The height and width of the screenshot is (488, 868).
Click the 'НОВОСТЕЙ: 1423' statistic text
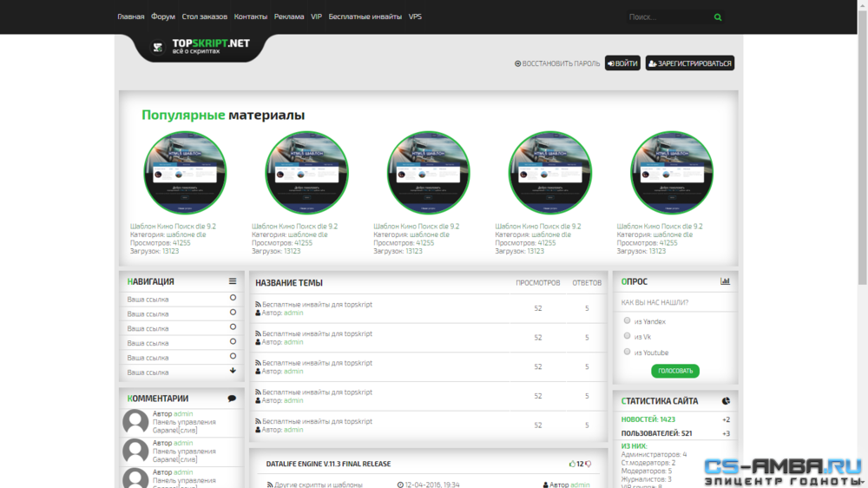[x=648, y=419]
